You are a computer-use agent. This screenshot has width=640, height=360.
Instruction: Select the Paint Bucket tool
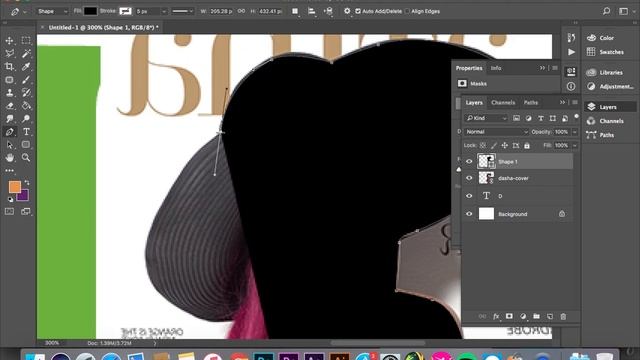[x=26, y=106]
